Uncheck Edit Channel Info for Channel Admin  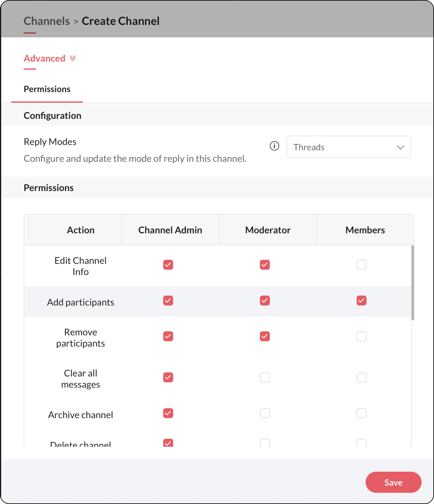[x=168, y=265]
